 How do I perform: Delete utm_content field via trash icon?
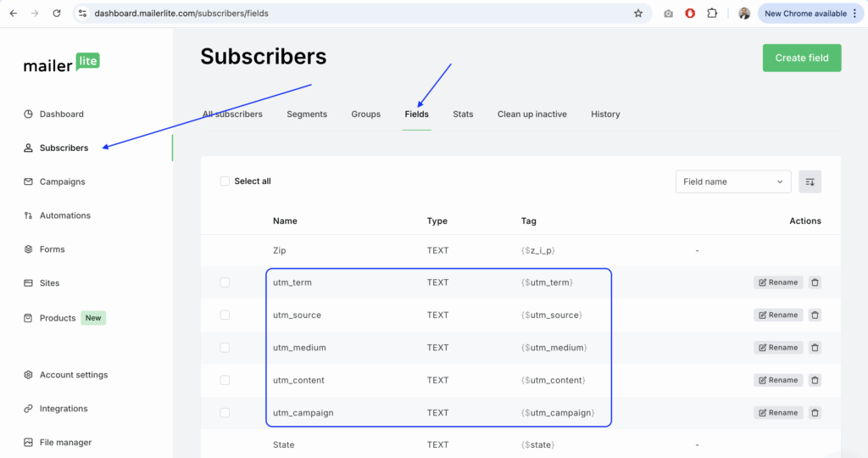pyautogui.click(x=815, y=381)
